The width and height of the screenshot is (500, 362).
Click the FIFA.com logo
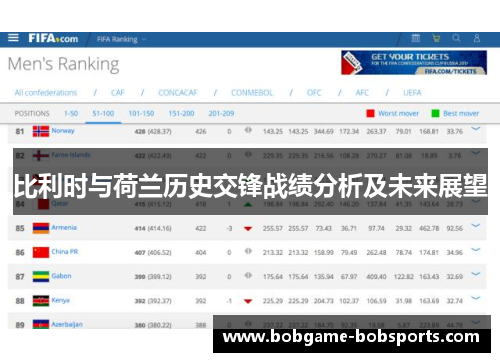53,39
